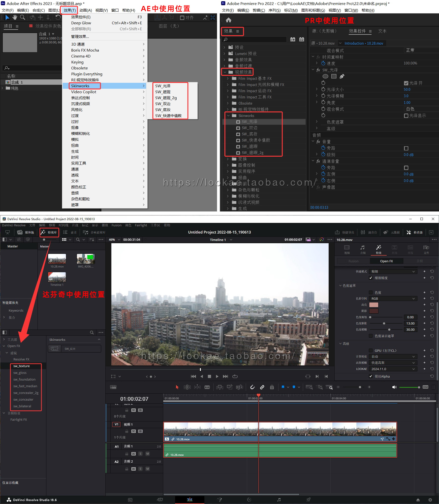Screen dimensions: 439x504
Task: Disable the 使用Alpha checkbox
Action: tap(371, 376)
